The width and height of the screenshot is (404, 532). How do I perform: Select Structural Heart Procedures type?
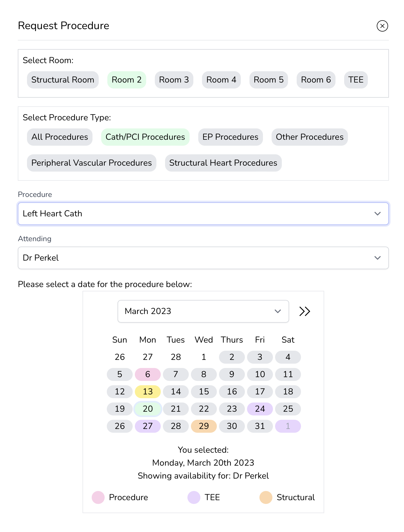(x=223, y=163)
